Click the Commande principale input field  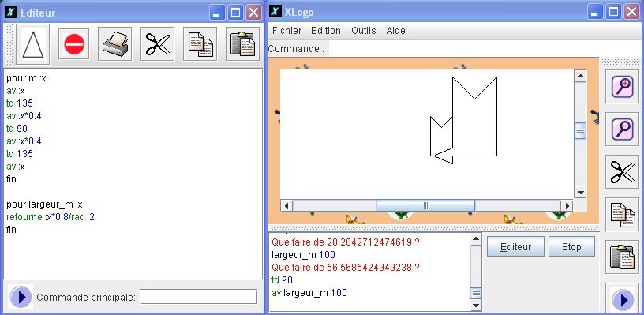click(x=198, y=297)
